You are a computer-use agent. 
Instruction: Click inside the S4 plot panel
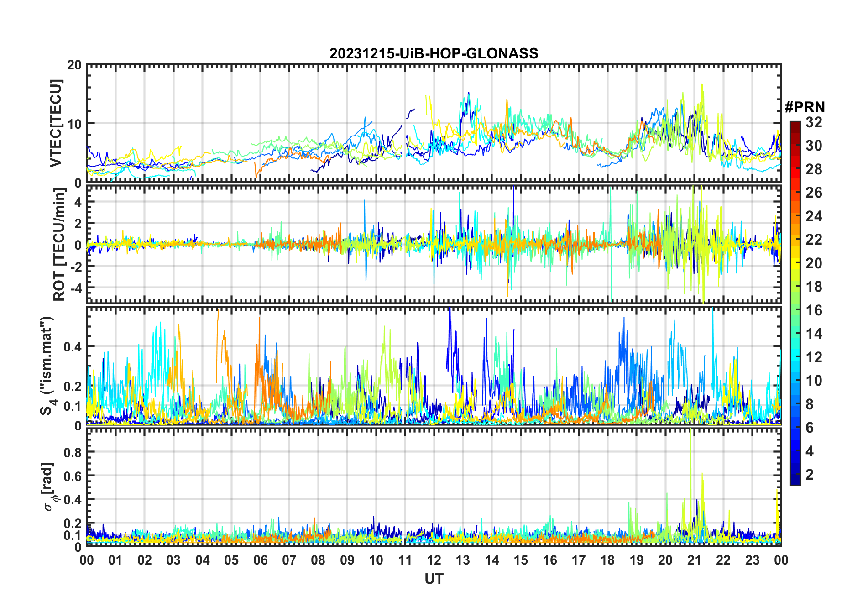[x=434, y=366]
